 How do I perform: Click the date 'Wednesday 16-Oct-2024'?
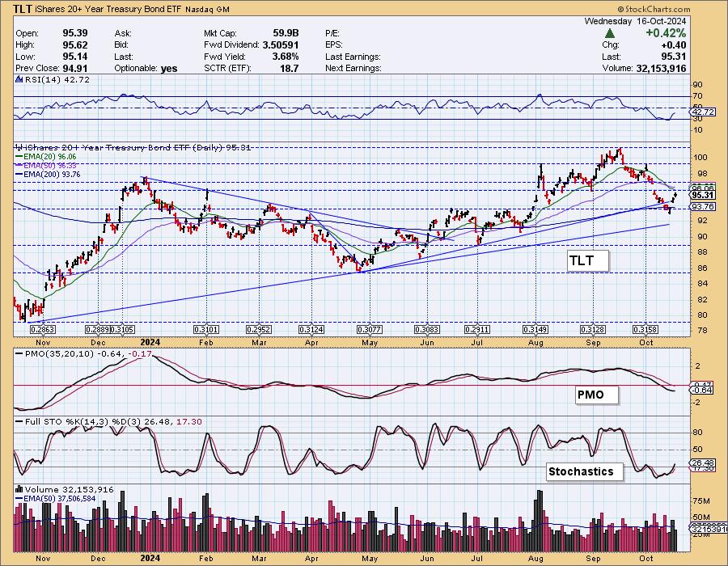tap(635, 21)
